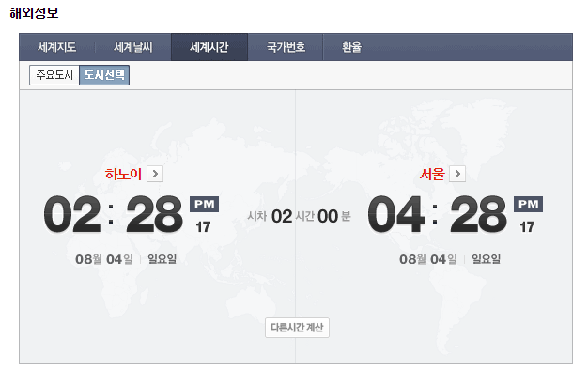This screenshot has width=588, height=370.
Task: Switch to the 세계날씨 tab
Action: click(133, 47)
